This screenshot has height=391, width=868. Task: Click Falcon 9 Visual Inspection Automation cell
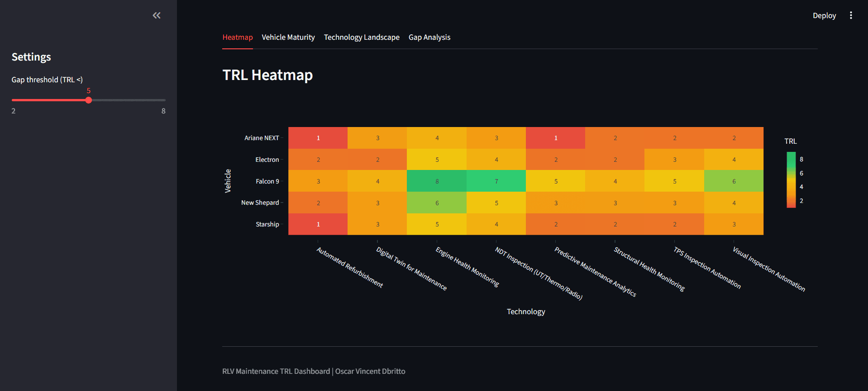(734, 181)
